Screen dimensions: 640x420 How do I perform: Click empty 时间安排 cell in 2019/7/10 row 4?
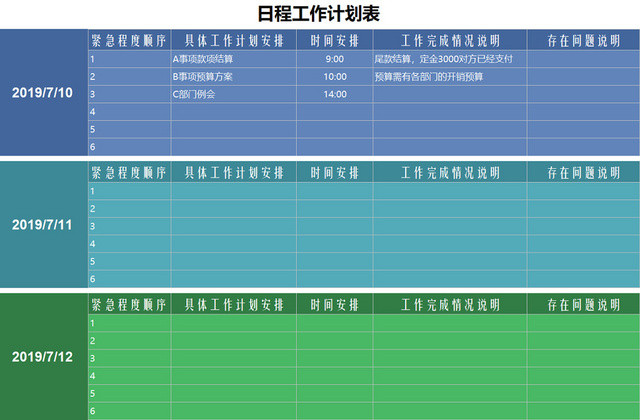(x=335, y=112)
